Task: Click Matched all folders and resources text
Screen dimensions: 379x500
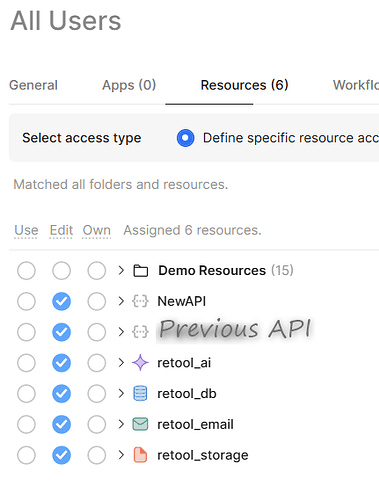Action: coord(121,184)
